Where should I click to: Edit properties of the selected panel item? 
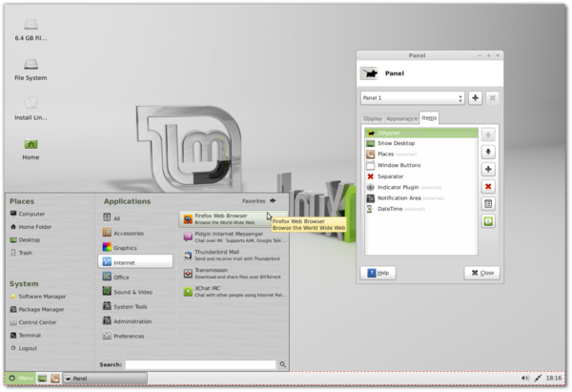pos(488,204)
